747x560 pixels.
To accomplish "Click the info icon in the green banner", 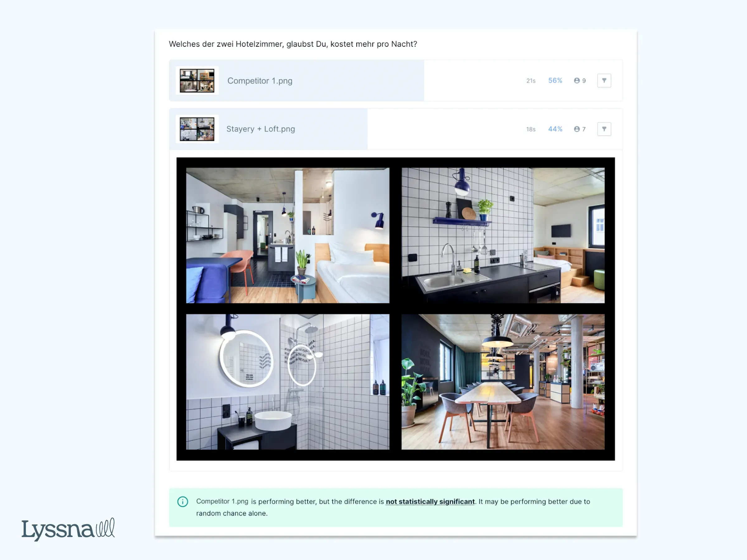I will pyautogui.click(x=182, y=502).
